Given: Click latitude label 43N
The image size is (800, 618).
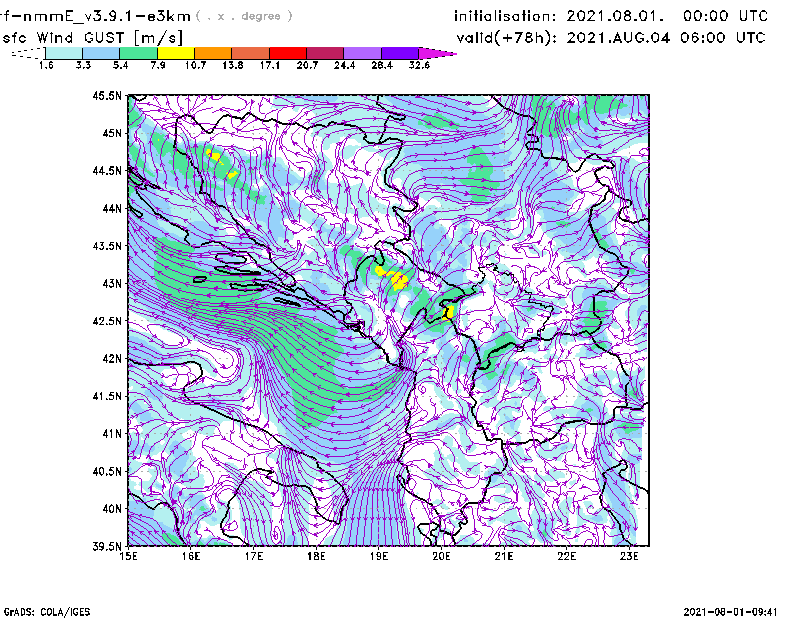Looking at the screenshot, I should 112,283.
